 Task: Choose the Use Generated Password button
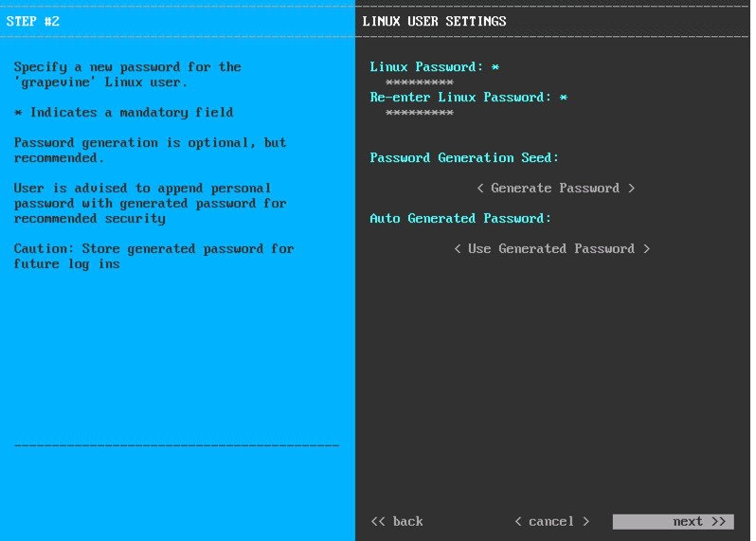point(551,249)
